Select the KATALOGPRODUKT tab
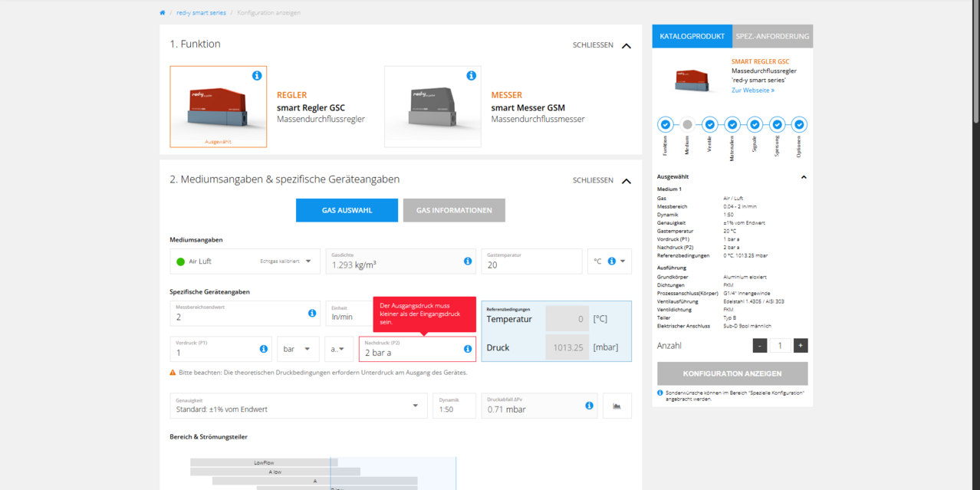 pos(692,36)
